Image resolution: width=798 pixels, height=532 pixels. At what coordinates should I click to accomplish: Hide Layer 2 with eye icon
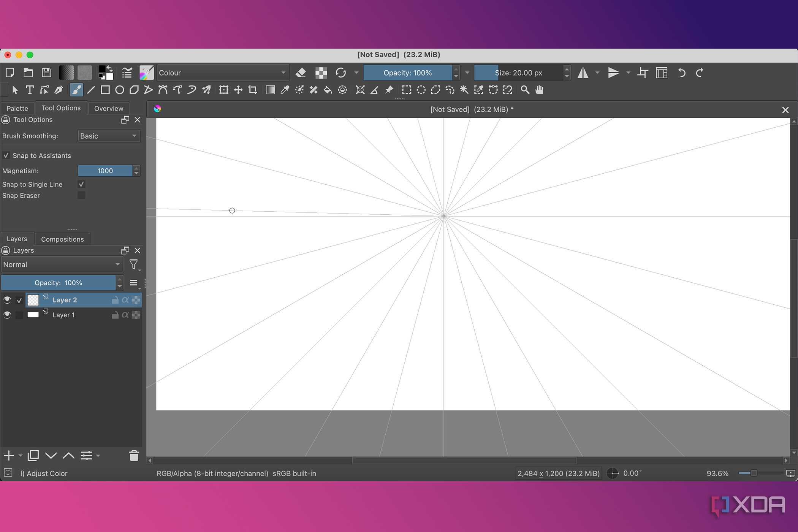7,300
